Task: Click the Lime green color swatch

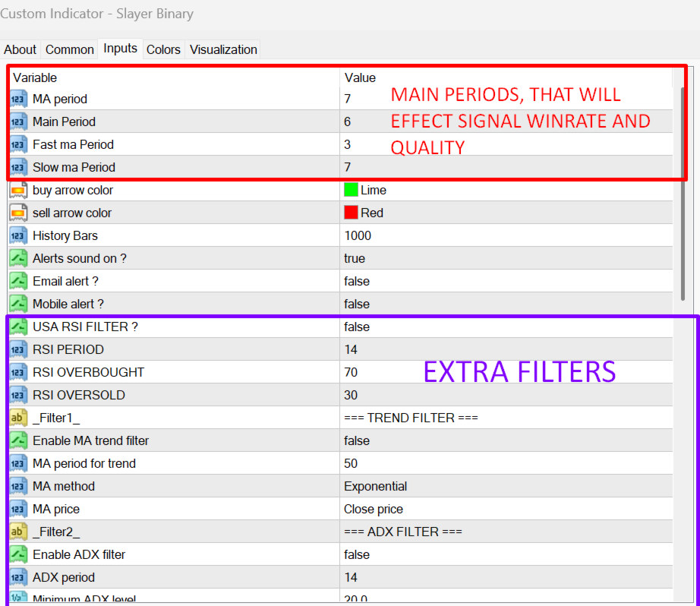Action: (351, 190)
